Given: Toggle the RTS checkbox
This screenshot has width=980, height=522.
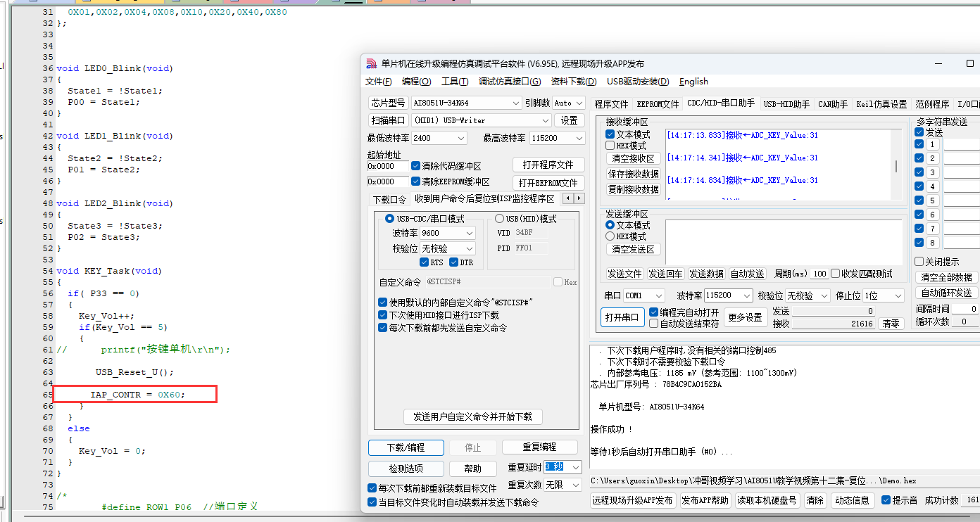Looking at the screenshot, I should 424,262.
